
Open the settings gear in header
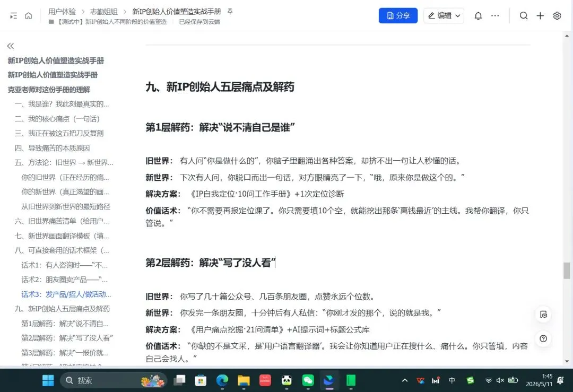pos(557,16)
